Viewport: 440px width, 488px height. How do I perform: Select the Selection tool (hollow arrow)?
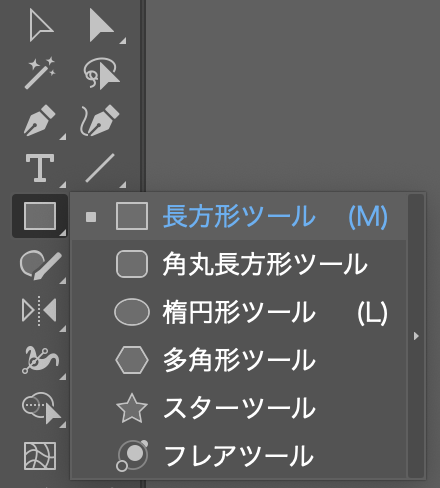coord(41,25)
